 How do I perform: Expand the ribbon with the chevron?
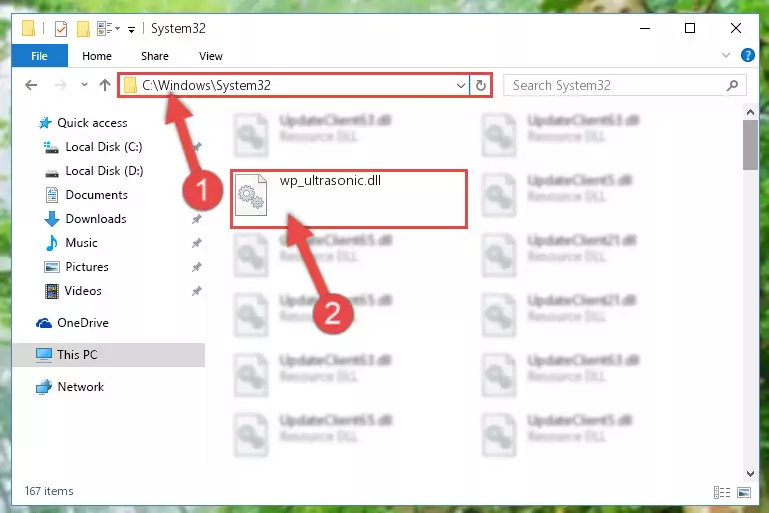pos(725,55)
